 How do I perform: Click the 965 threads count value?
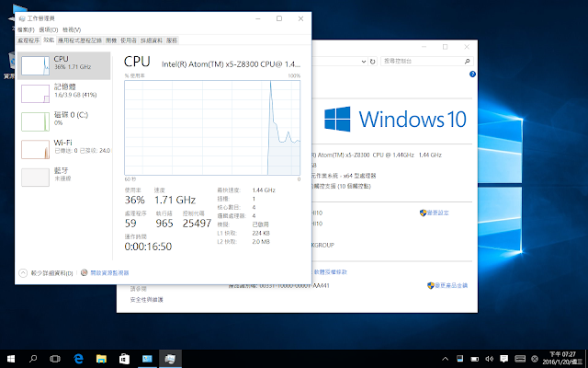coord(164,224)
